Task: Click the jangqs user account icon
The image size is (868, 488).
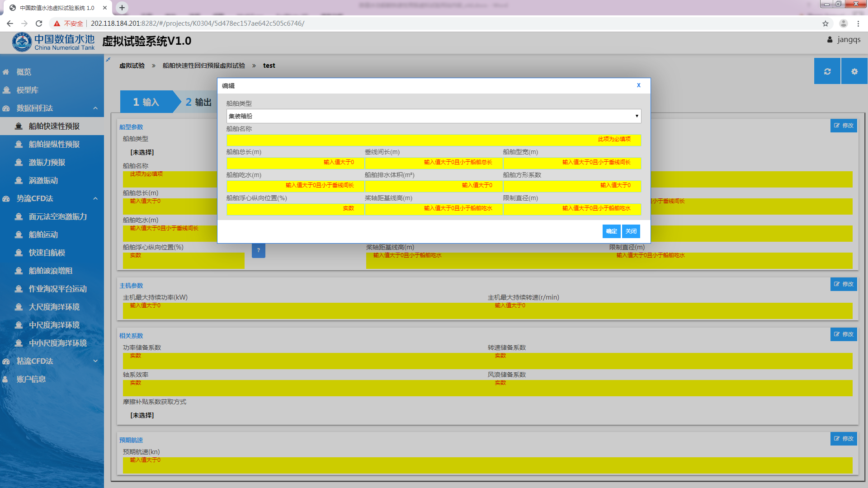Action: click(830, 40)
